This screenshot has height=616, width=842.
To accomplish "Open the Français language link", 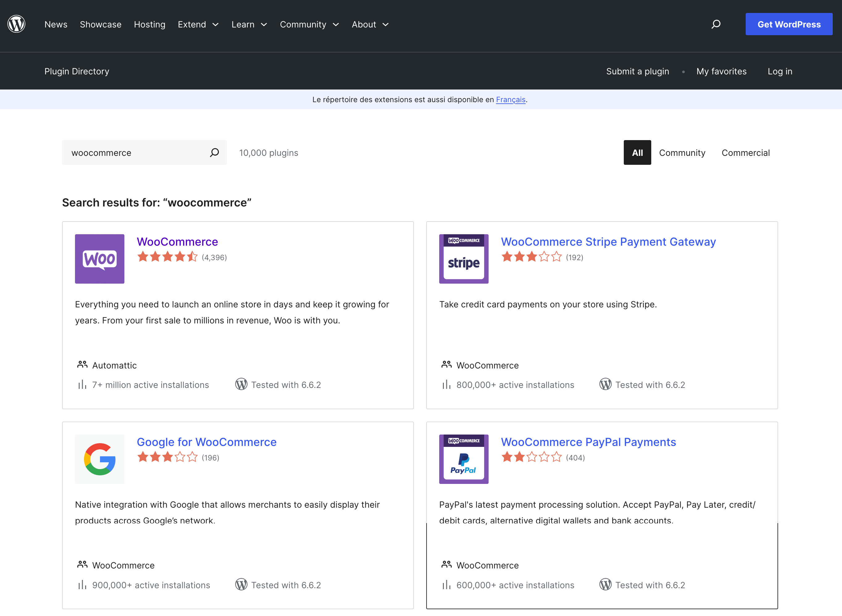I will 511,100.
